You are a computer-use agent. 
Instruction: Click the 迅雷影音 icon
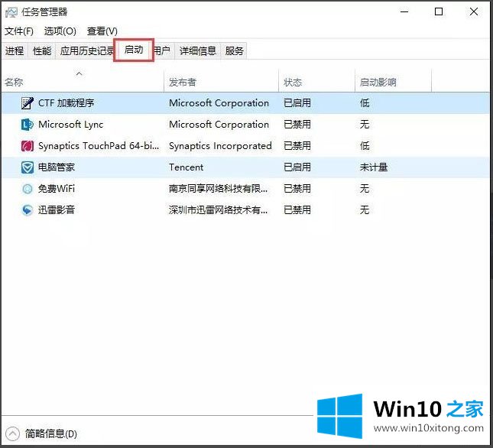(x=28, y=210)
